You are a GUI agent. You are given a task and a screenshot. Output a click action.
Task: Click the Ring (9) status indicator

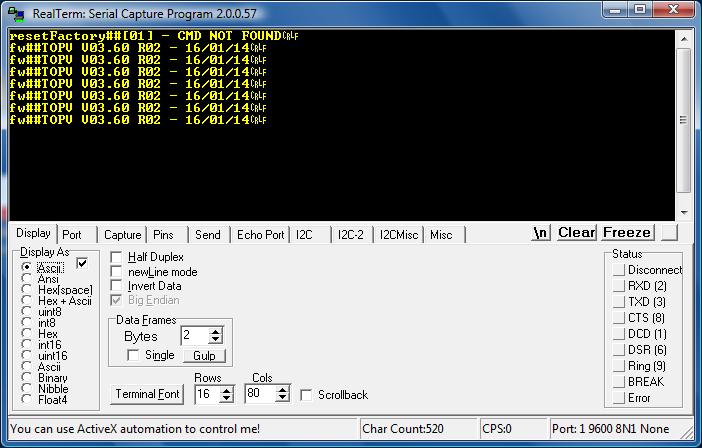pyautogui.click(x=619, y=366)
